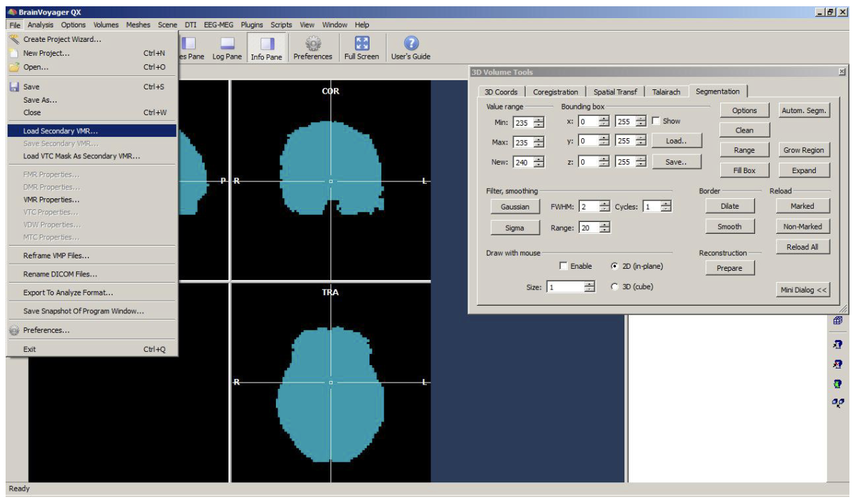Open Preferences using the toolbar gear icon
Viewport: 855px width, 504px height.
tap(313, 48)
